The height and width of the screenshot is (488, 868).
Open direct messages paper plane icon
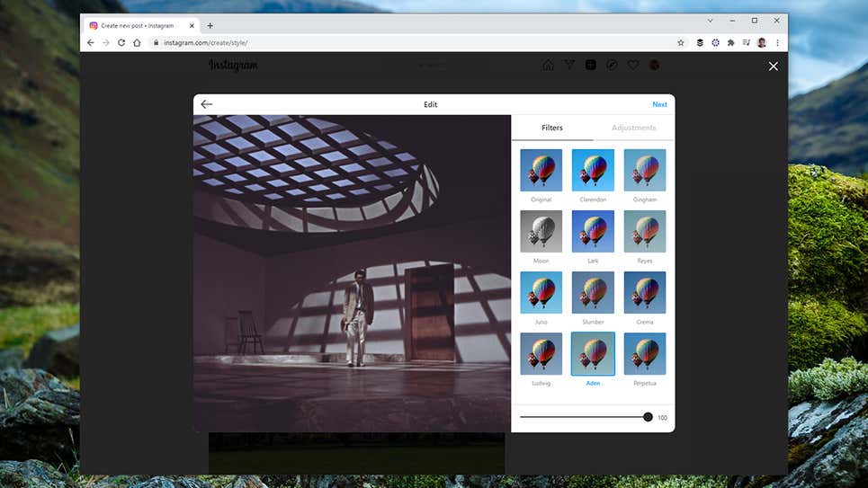point(569,65)
